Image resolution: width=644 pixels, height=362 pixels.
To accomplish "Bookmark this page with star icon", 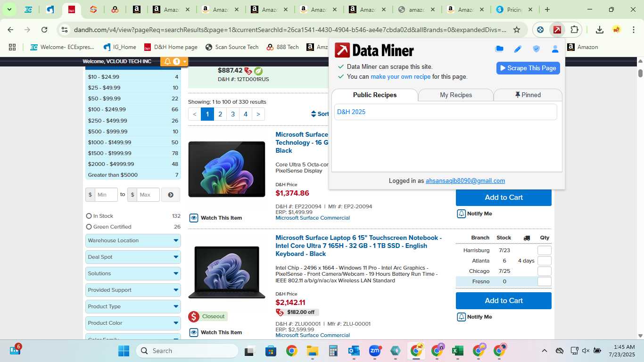I will [517, 30].
